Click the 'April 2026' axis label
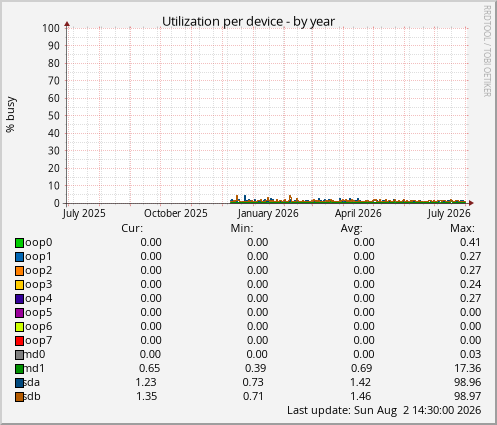This screenshot has height=425, width=497. 358,213
